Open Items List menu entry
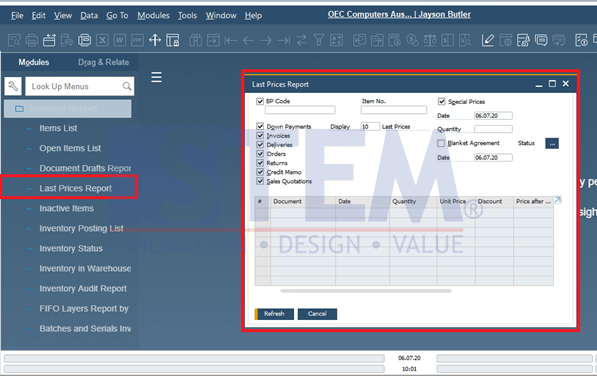The image size is (597, 376). pyautogui.click(x=58, y=128)
